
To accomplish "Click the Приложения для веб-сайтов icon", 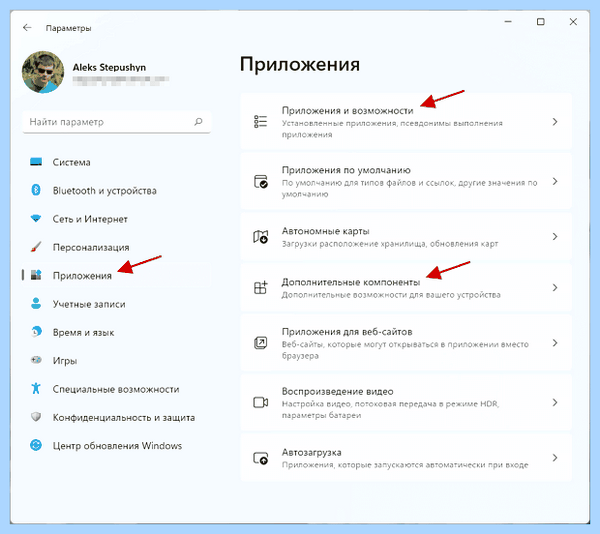I will point(261,343).
